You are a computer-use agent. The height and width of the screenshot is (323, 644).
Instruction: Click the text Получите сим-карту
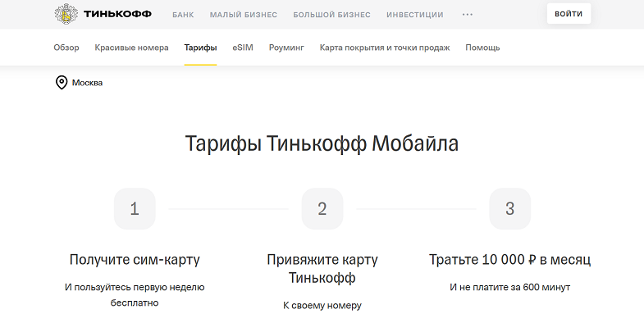tap(135, 260)
